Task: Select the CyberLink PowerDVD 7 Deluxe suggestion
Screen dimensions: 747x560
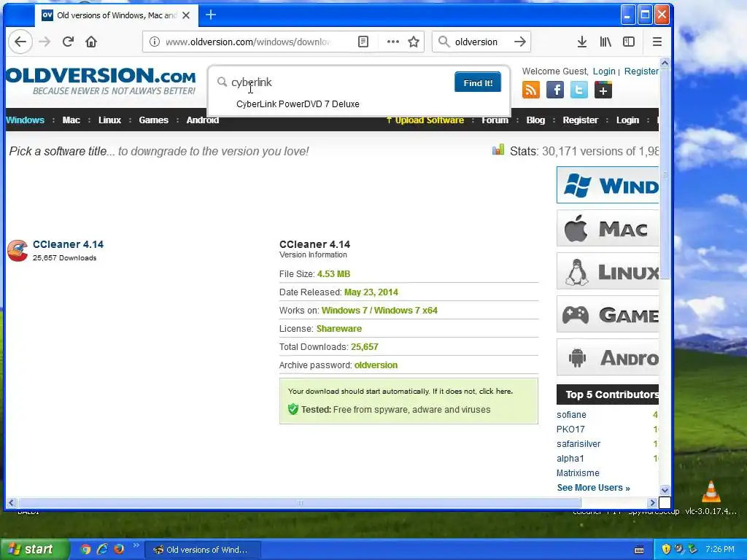Action: [298, 104]
